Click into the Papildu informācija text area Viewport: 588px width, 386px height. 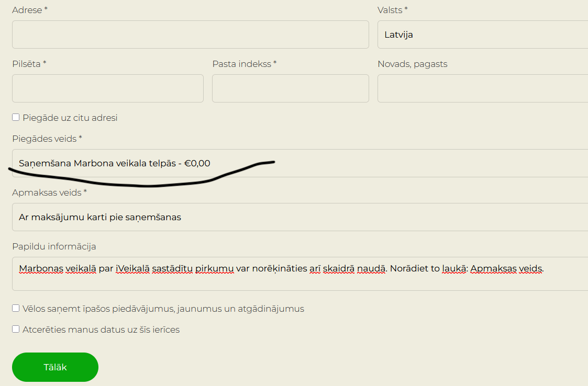tap(300, 274)
